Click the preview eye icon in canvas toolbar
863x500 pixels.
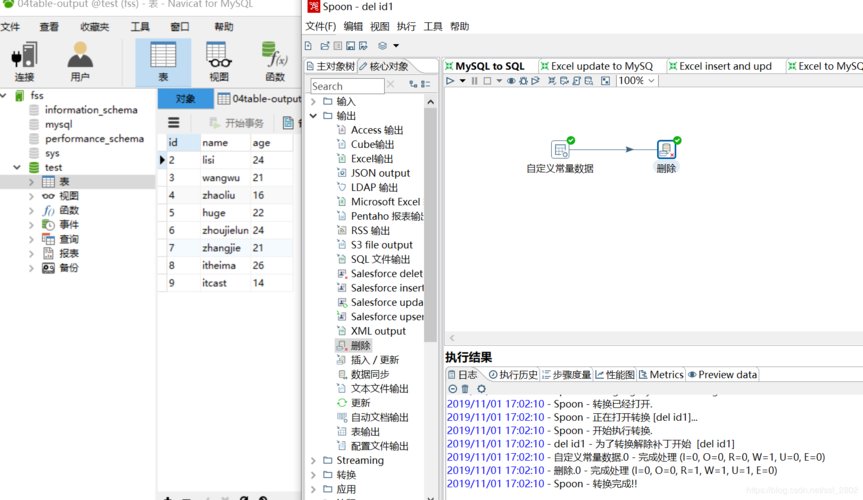[x=511, y=81]
